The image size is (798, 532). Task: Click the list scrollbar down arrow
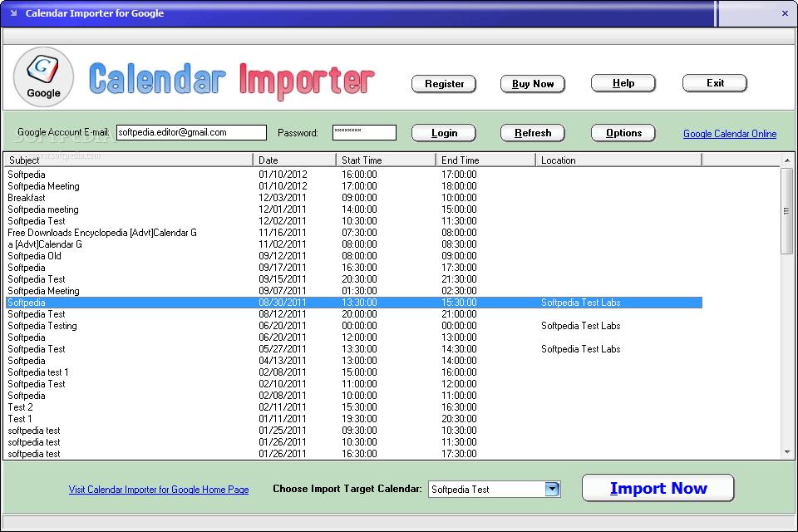point(787,452)
